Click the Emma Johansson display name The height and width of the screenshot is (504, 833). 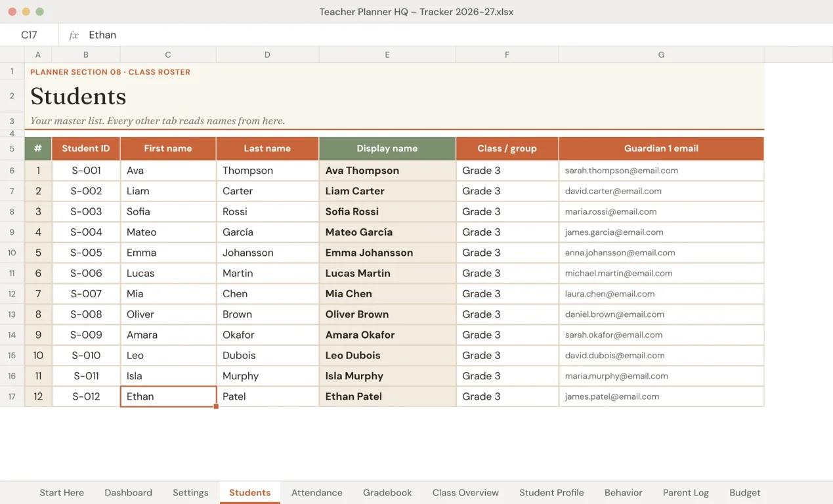click(387, 253)
